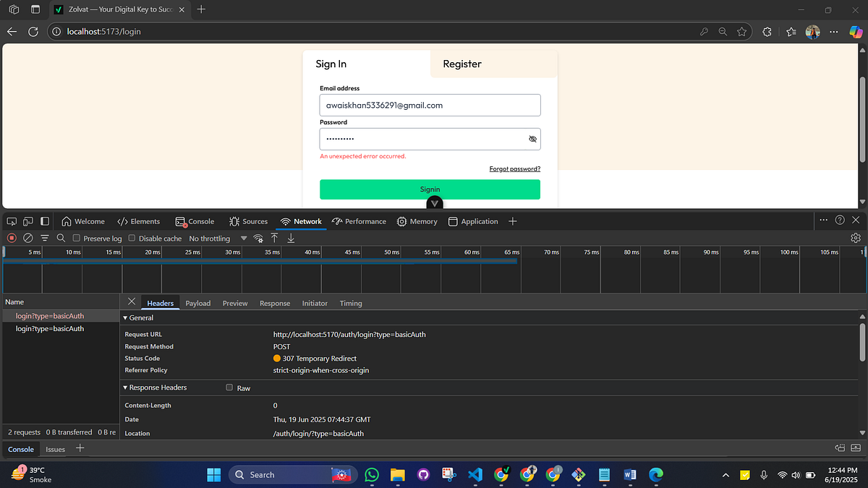This screenshot has height=488, width=868.
Task: Click the Forgot password link
Action: [x=515, y=168]
